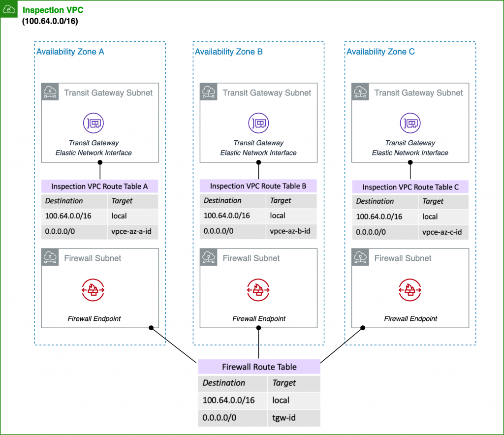Image resolution: width=504 pixels, height=435 pixels.
Task: Click the Firewall Subnet icon in Zone C
Action: click(360, 258)
